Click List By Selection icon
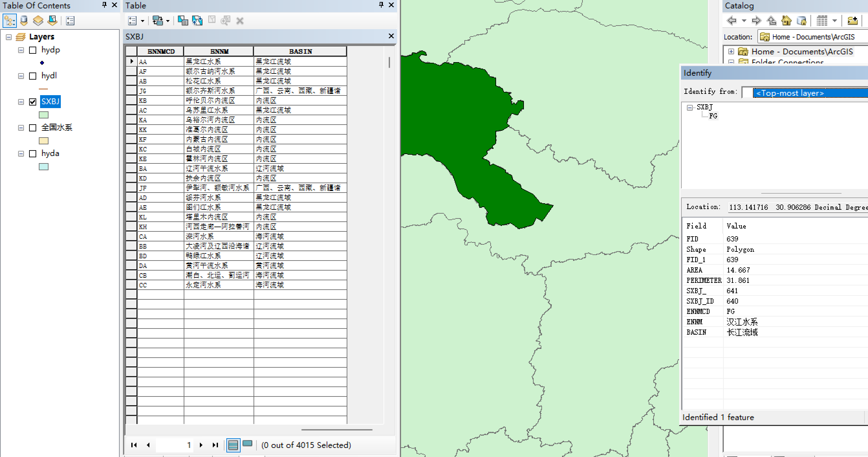This screenshot has width=868, height=457. (53, 21)
